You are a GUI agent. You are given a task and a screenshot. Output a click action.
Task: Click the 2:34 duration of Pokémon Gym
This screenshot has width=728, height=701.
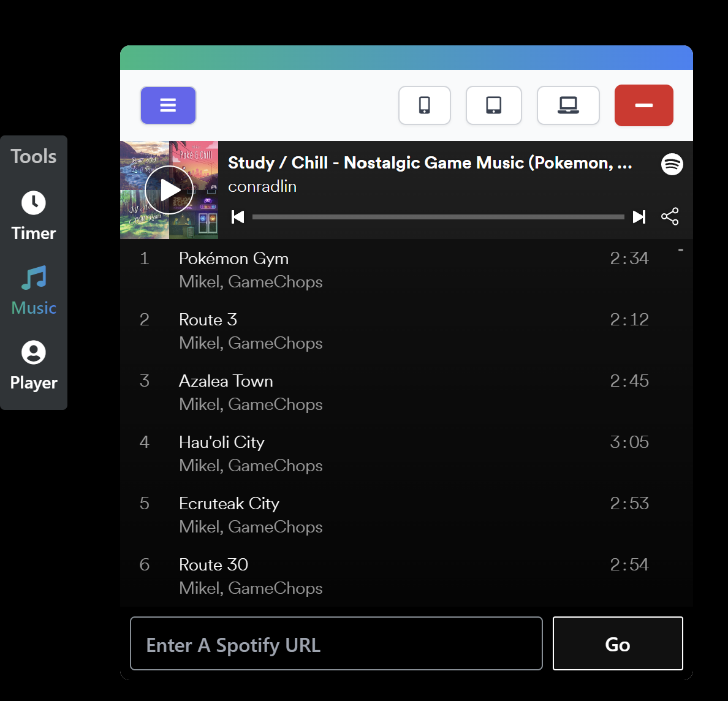(629, 258)
